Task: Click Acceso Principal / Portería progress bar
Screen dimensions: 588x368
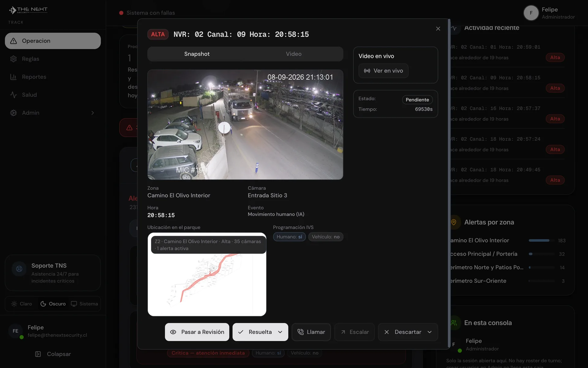Action: pyautogui.click(x=541, y=254)
